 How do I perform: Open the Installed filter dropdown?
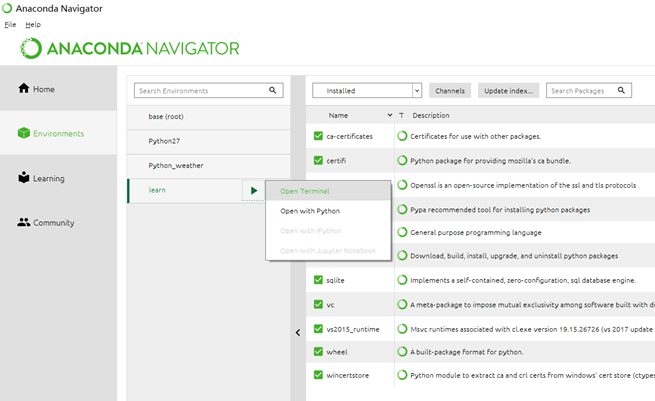(x=367, y=90)
